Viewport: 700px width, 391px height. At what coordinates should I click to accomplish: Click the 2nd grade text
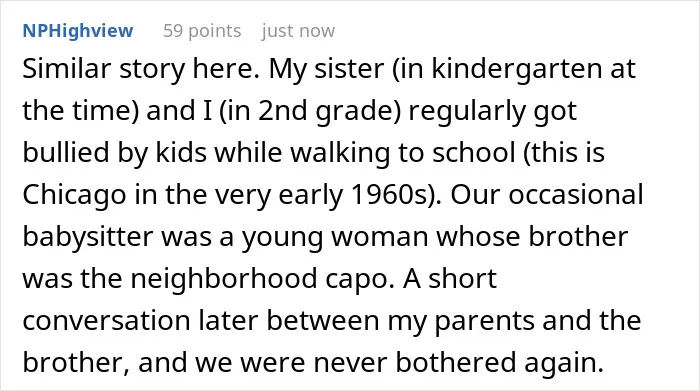pyautogui.click(x=329, y=111)
